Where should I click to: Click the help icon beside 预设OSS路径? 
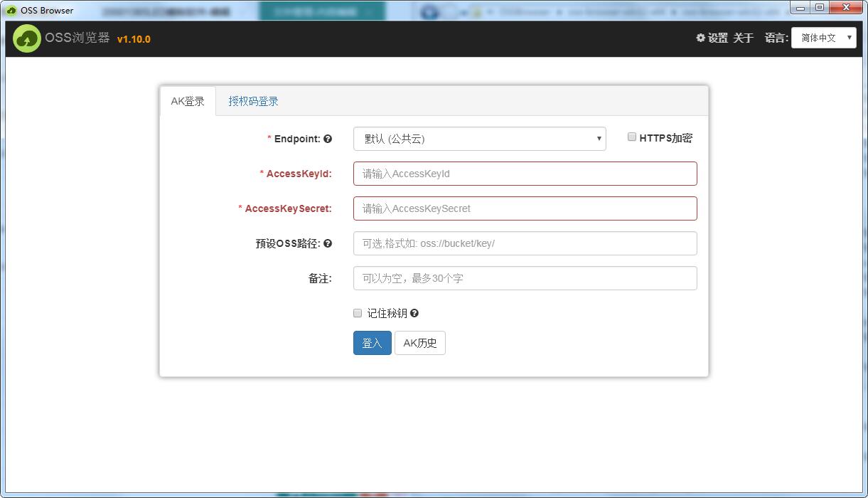(x=328, y=243)
